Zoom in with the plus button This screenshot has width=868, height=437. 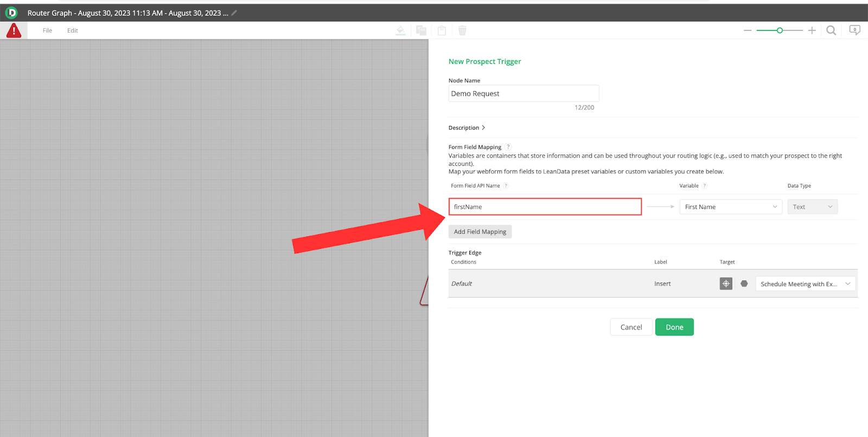812,30
